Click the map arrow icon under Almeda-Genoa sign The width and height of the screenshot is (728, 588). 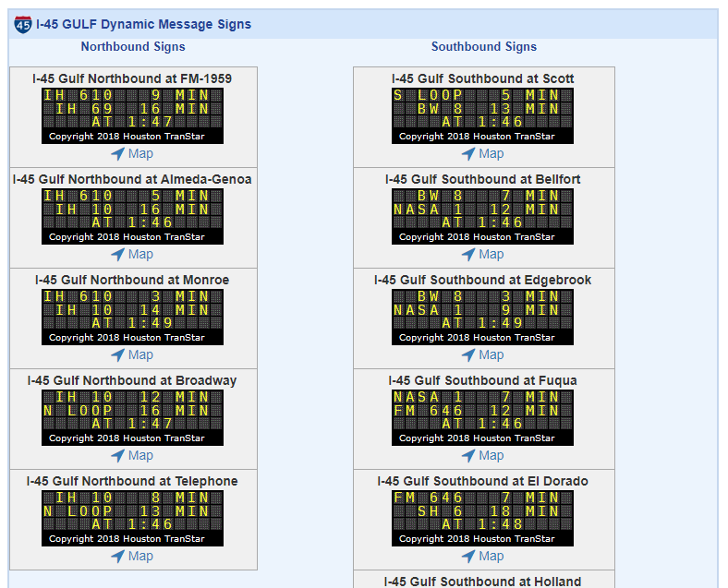coord(118,254)
